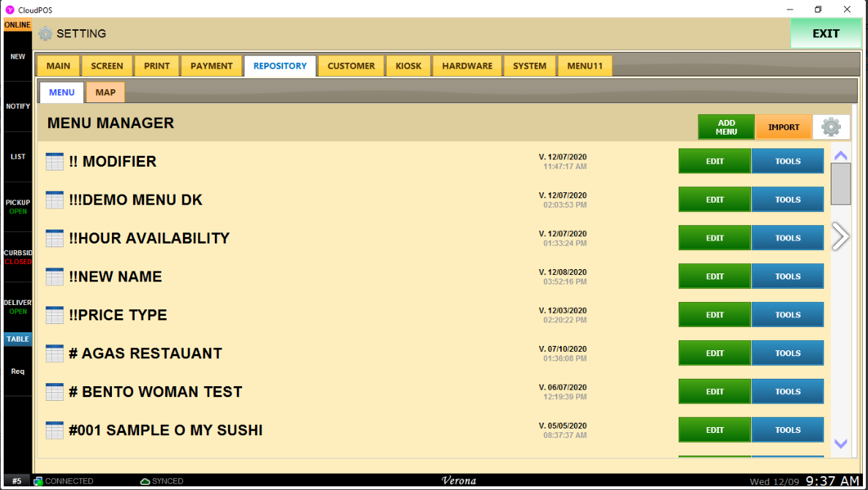Viewport: 868px width, 490px height.
Task: Switch to the MAIN settings tab
Action: (x=58, y=66)
